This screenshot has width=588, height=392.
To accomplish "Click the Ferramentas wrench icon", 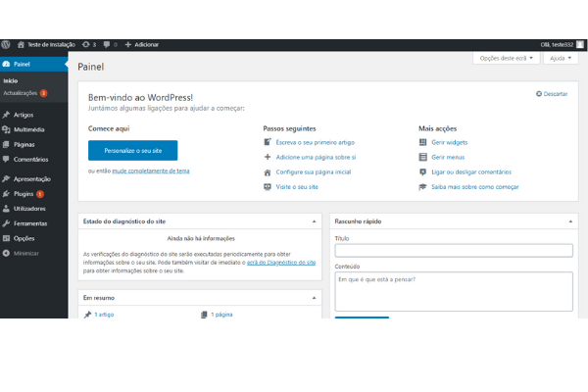I will [x=6, y=223].
